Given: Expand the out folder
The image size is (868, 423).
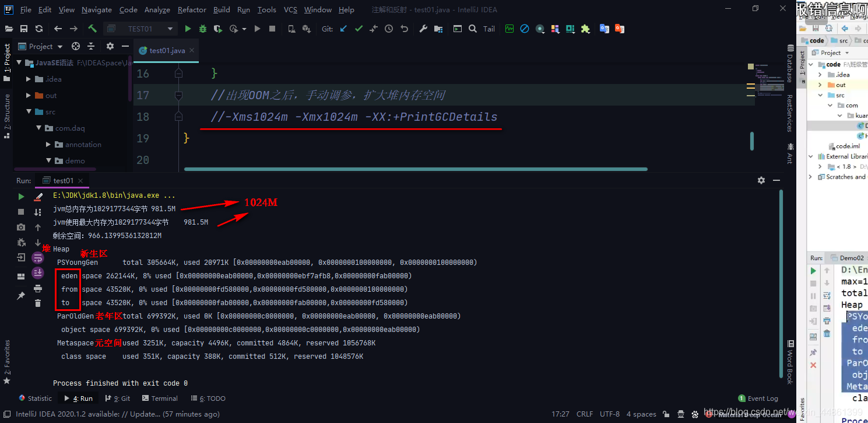Looking at the screenshot, I should (x=29, y=95).
